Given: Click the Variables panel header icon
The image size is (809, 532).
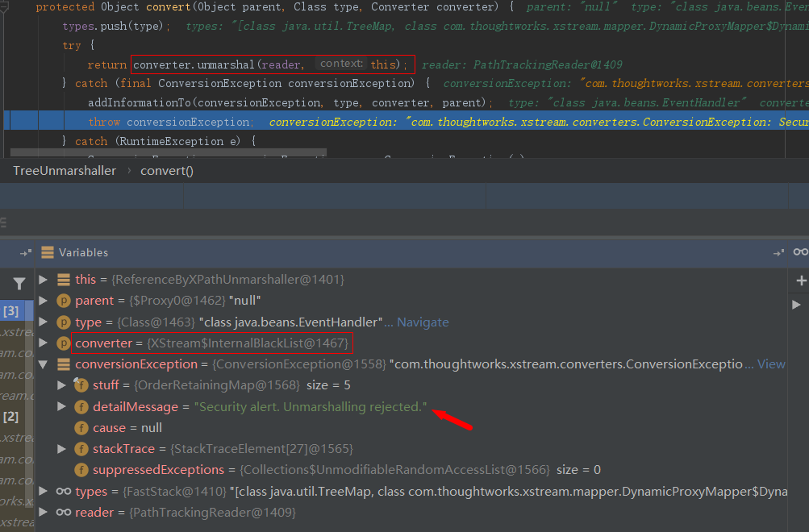Looking at the screenshot, I should tap(48, 253).
